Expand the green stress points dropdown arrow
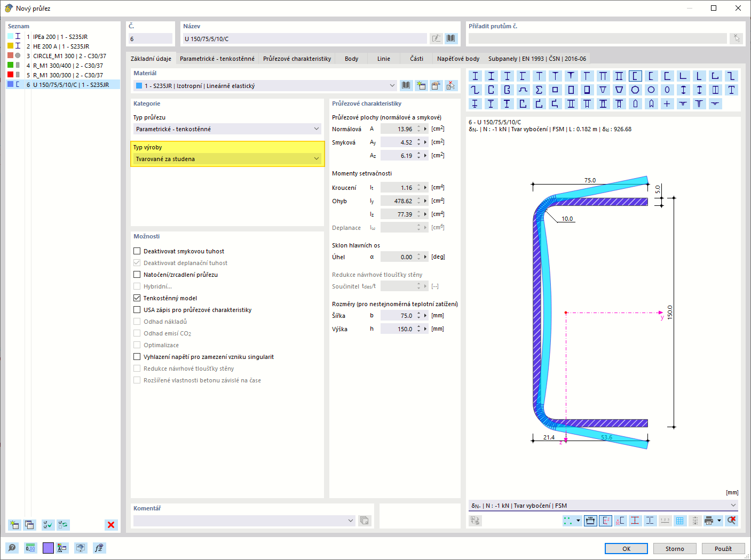The image size is (751, 560). [x=579, y=521]
